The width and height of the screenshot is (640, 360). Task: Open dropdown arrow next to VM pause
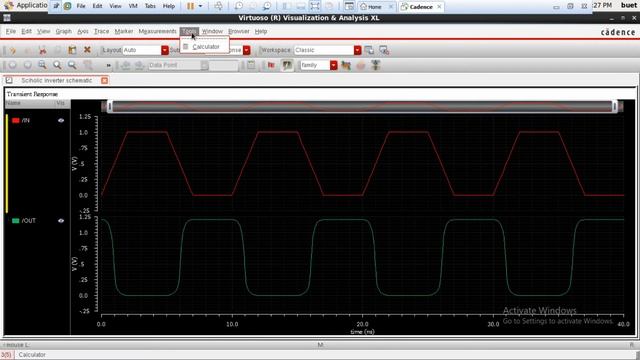click(200, 6)
